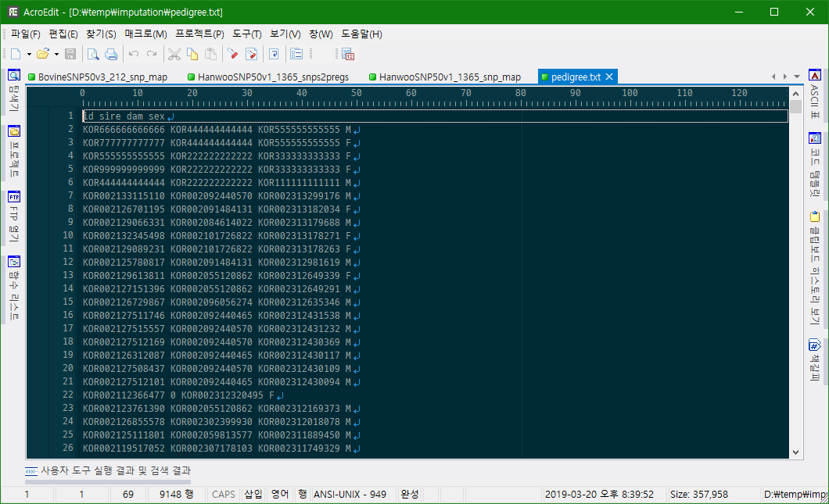Click the AcroEdit title bar app icon
Screen dimensions: 829x504
(13, 12)
